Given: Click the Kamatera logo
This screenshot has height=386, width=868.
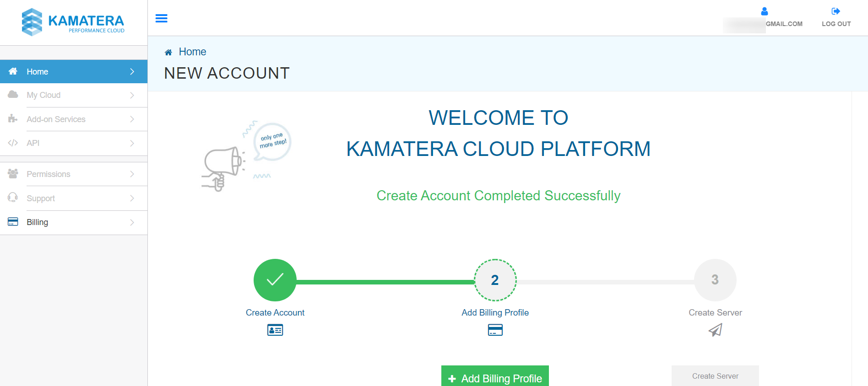Looking at the screenshot, I should pyautogui.click(x=72, y=21).
